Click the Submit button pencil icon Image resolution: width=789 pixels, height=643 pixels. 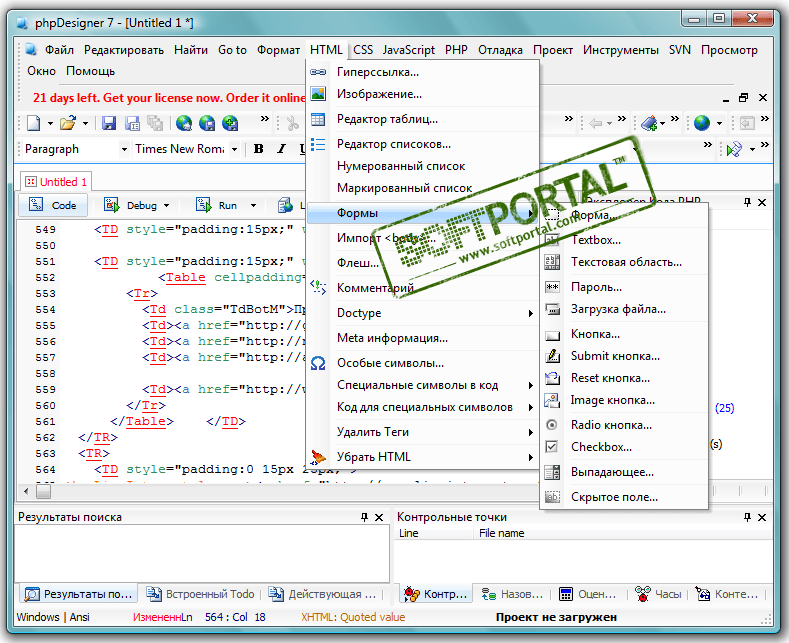[552, 356]
